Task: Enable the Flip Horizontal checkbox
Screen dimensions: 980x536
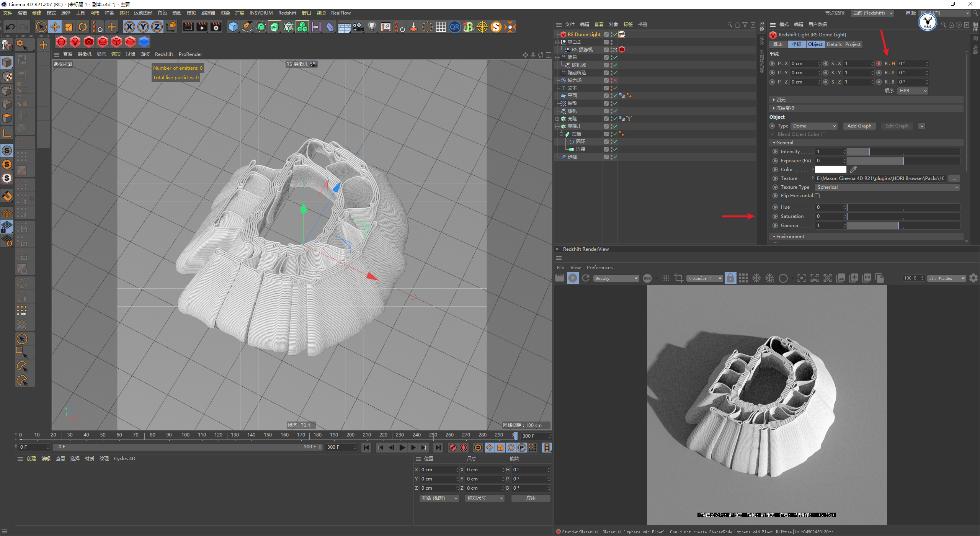Action: (x=817, y=196)
